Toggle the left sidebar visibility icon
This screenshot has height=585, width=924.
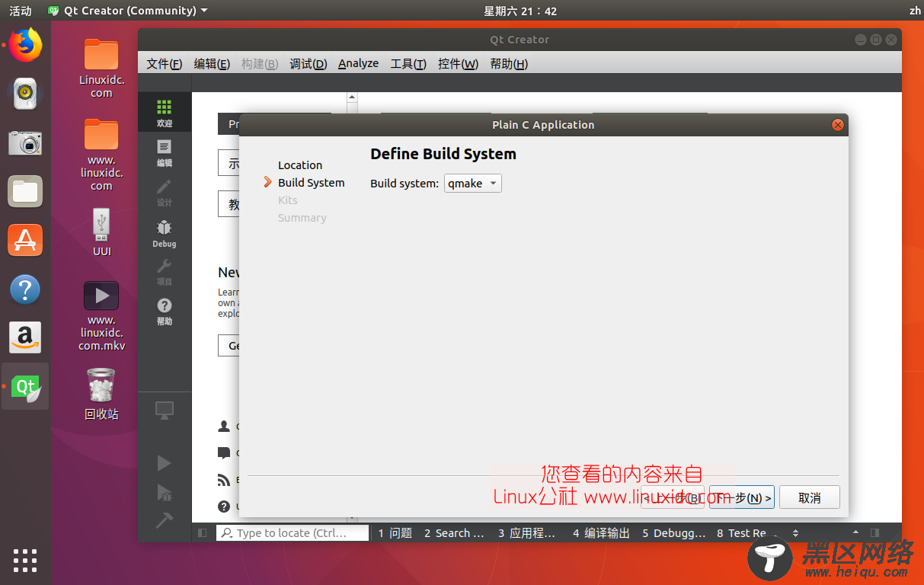click(x=202, y=533)
